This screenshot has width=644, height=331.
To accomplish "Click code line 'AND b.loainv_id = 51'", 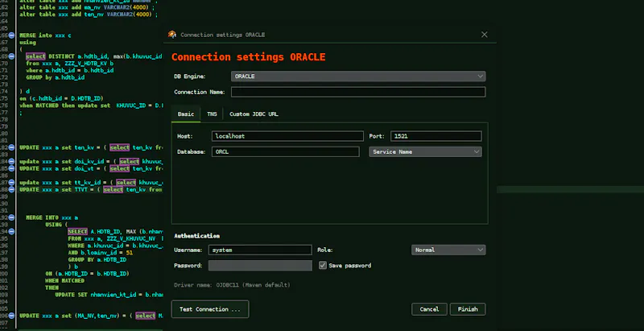I will (100, 253).
